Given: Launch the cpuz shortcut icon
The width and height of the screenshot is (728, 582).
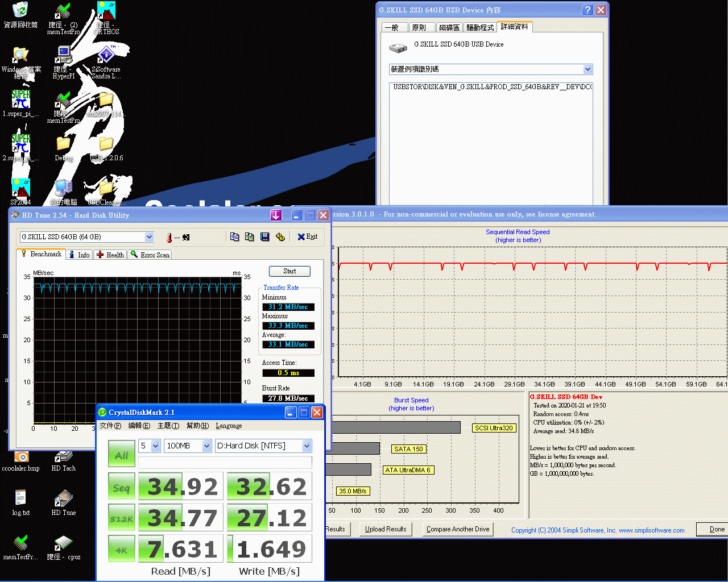Looking at the screenshot, I should pyautogui.click(x=63, y=543).
